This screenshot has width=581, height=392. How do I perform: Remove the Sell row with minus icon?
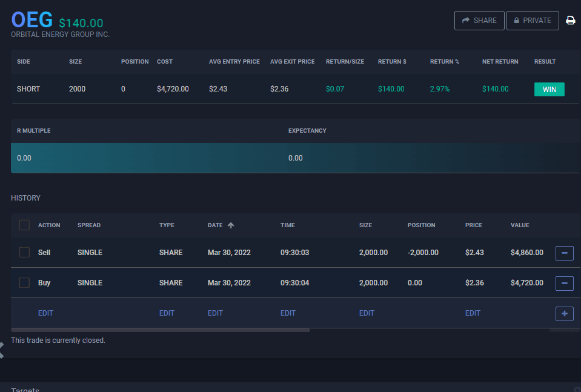click(564, 253)
